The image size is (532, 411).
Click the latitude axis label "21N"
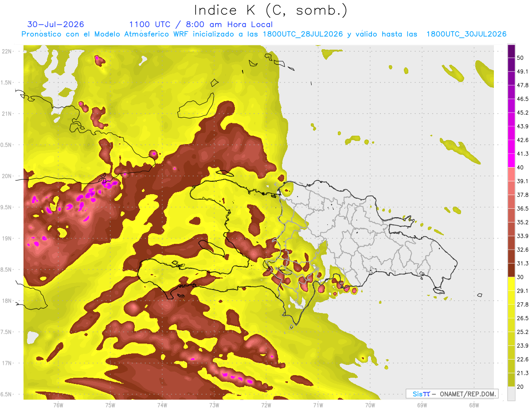tap(8, 114)
